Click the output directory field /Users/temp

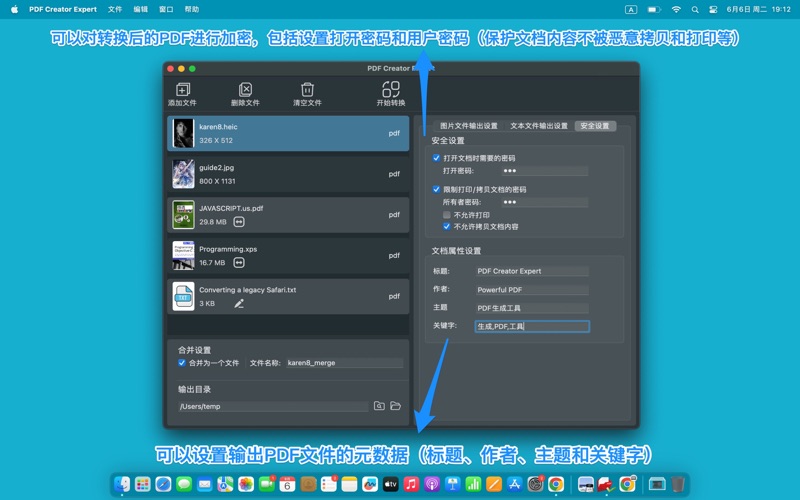(x=273, y=406)
